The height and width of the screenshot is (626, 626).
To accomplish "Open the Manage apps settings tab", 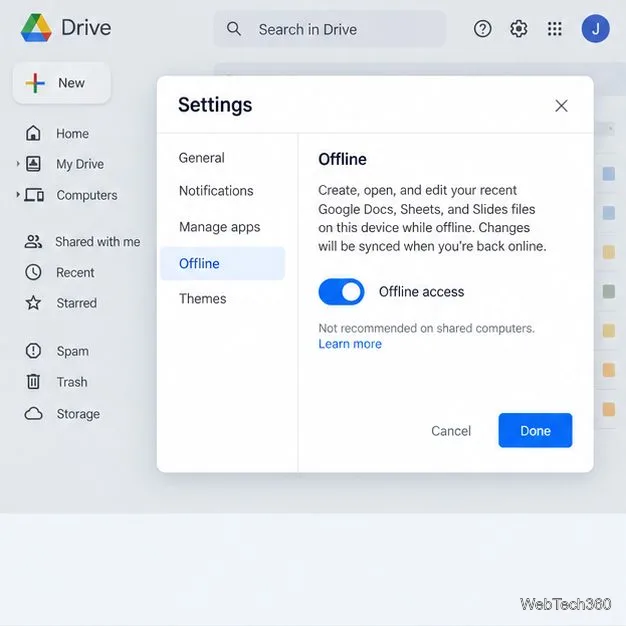I will coord(220,227).
